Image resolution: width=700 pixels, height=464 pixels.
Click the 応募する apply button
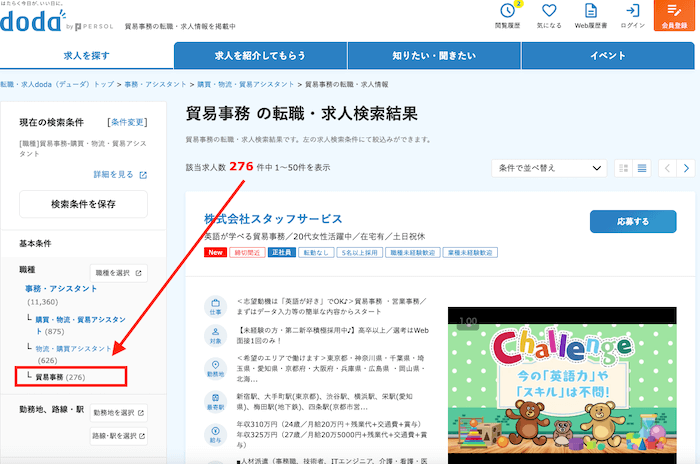pos(633,222)
